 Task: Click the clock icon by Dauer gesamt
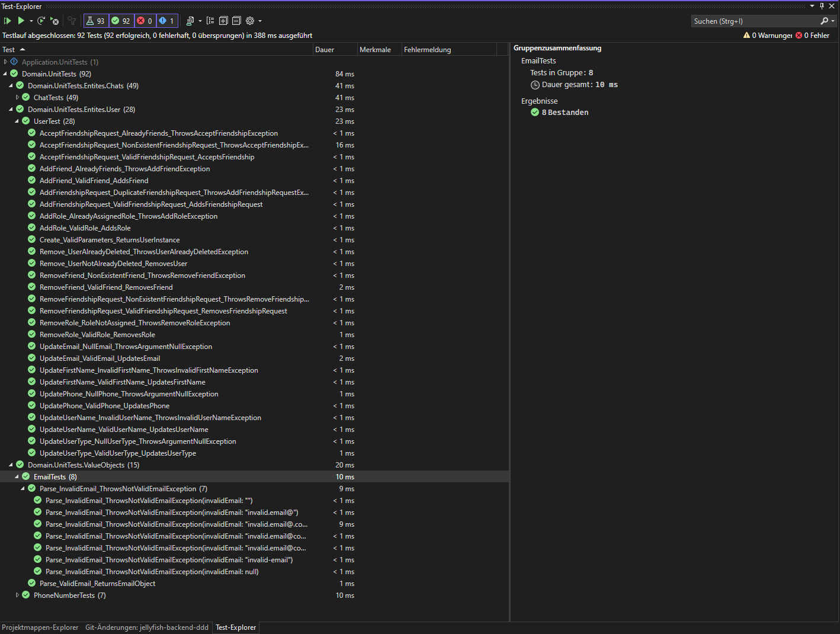click(535, 85)
